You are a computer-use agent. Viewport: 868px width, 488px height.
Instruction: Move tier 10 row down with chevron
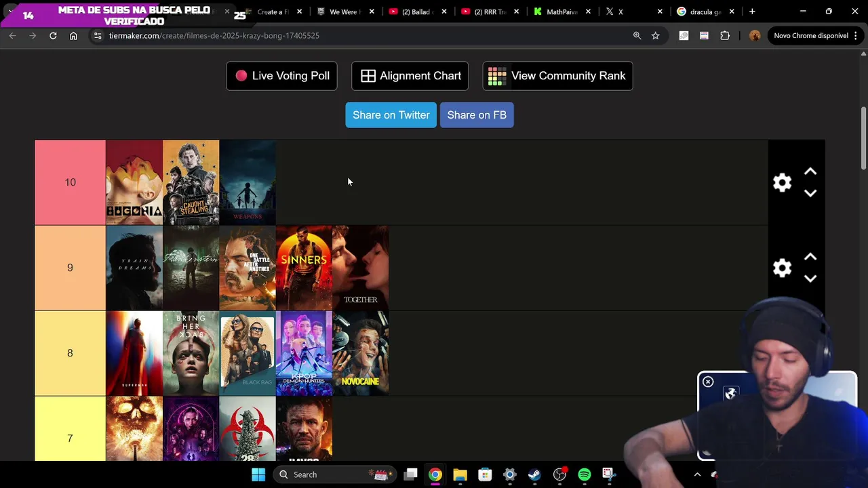[810, 193]
